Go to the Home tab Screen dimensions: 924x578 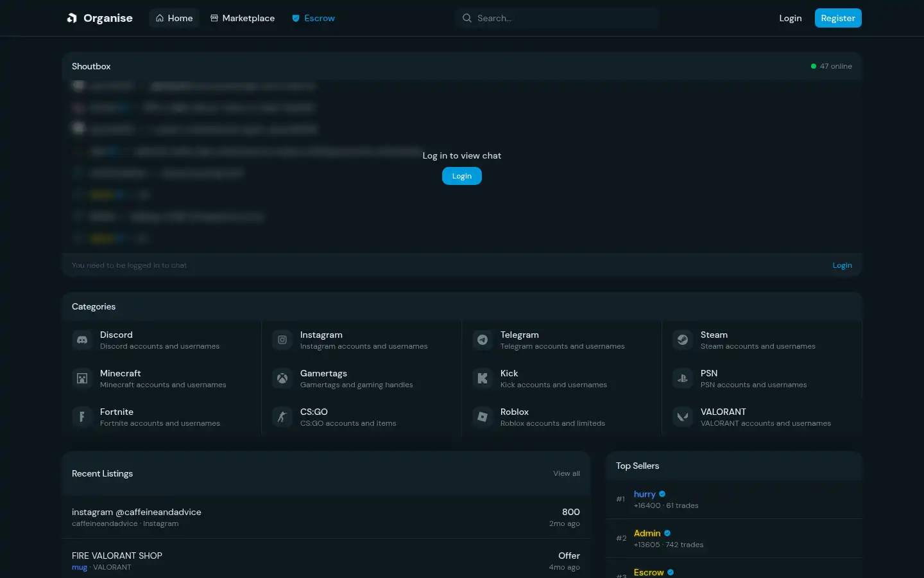point(175,18)
